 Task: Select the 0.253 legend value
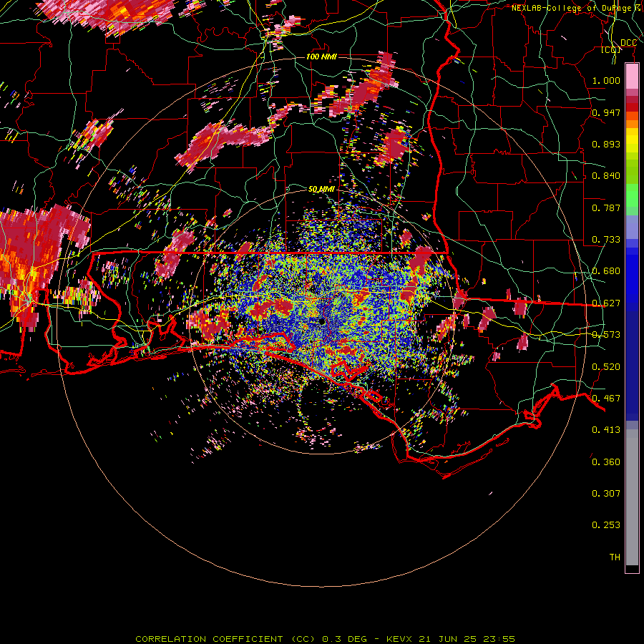pyautogui.click(x=606, y=525)
